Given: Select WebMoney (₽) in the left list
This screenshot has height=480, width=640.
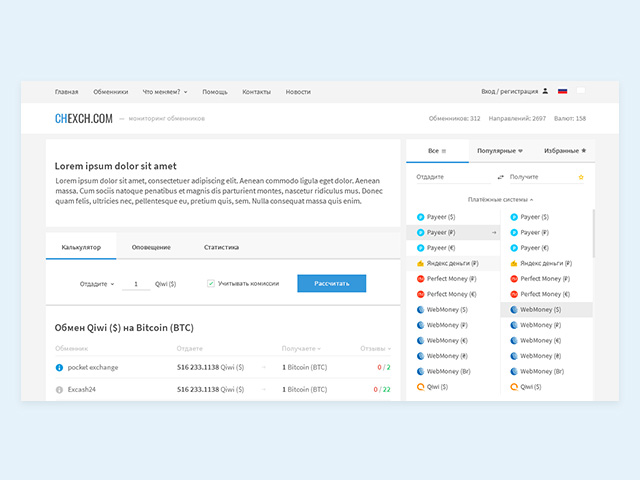Looking at the screenshot, I should [x=453, y=325].
